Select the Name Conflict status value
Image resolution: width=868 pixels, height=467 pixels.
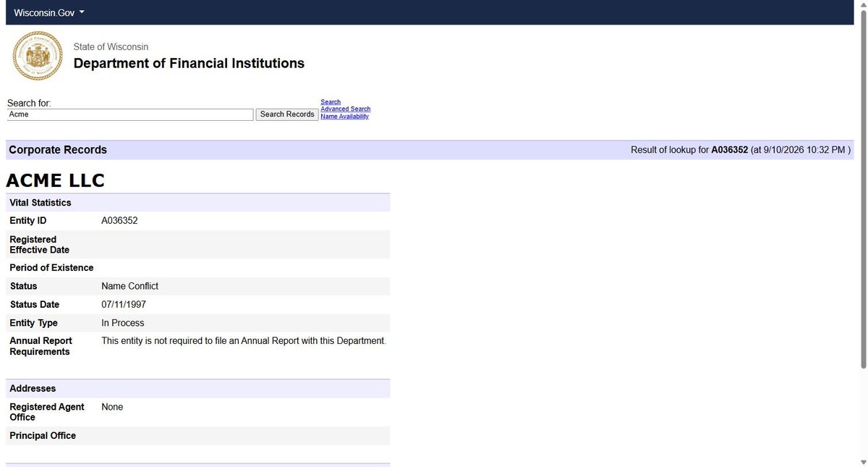(x=129, y=286)
